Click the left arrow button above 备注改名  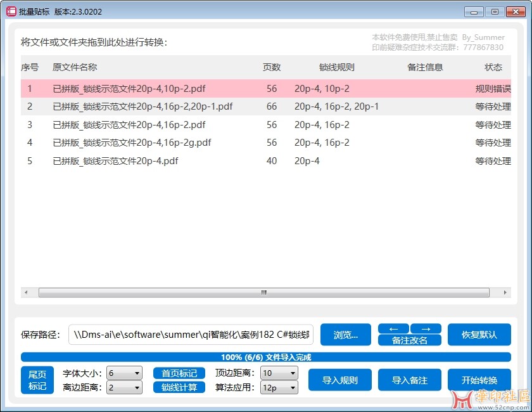point(393,328)
